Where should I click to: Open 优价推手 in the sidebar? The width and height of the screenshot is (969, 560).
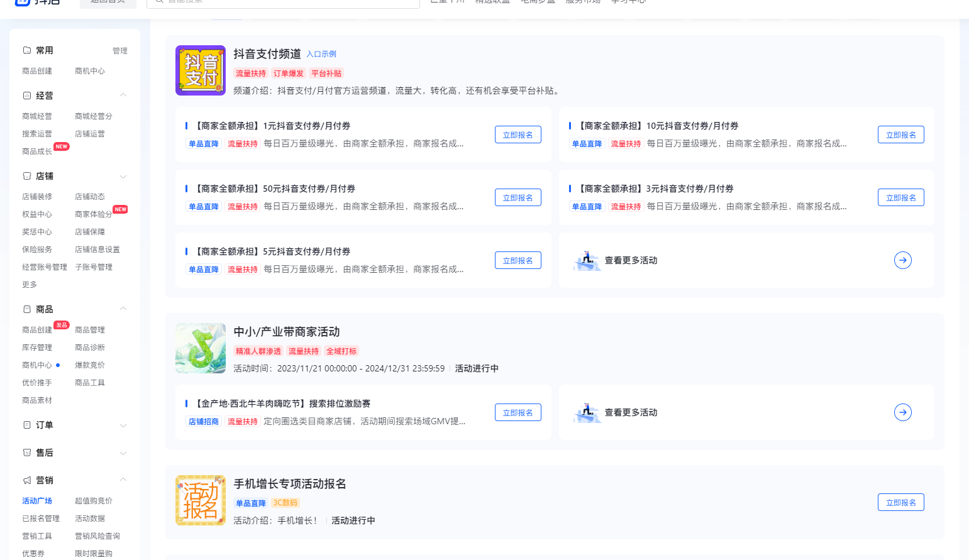click(37, 383)
